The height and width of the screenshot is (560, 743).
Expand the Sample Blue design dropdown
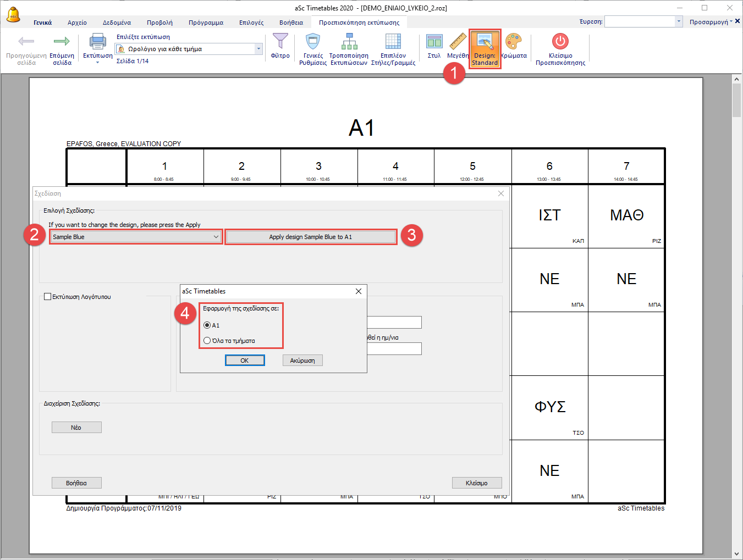coord(216,237)
